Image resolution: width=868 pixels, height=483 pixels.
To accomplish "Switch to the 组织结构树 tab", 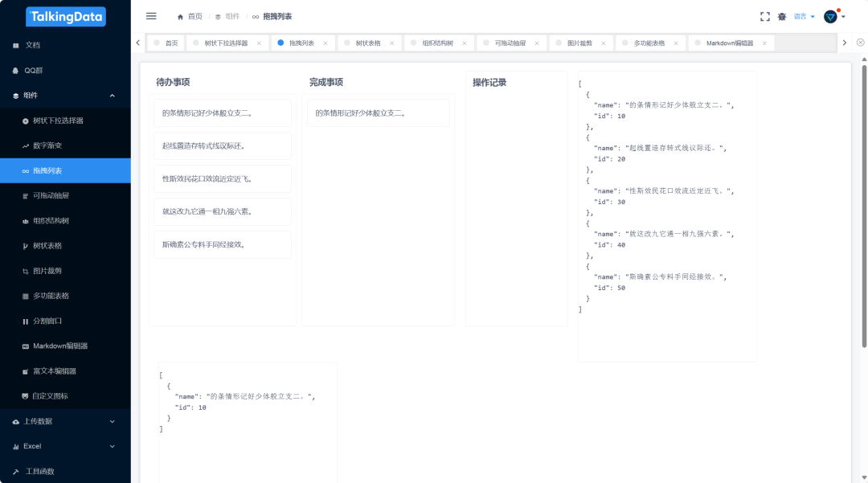I will pyautogui.click(x=437, y=43).
